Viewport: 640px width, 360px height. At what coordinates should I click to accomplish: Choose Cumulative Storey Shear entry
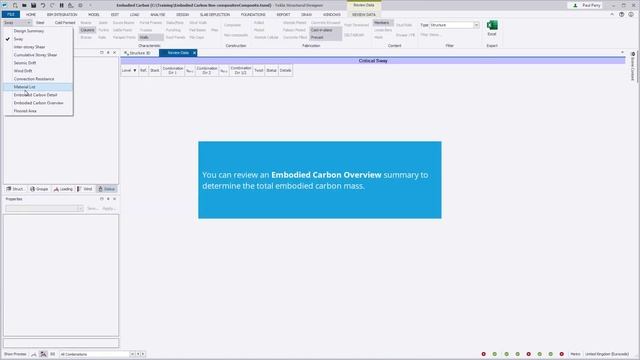[x=36, y=55]
